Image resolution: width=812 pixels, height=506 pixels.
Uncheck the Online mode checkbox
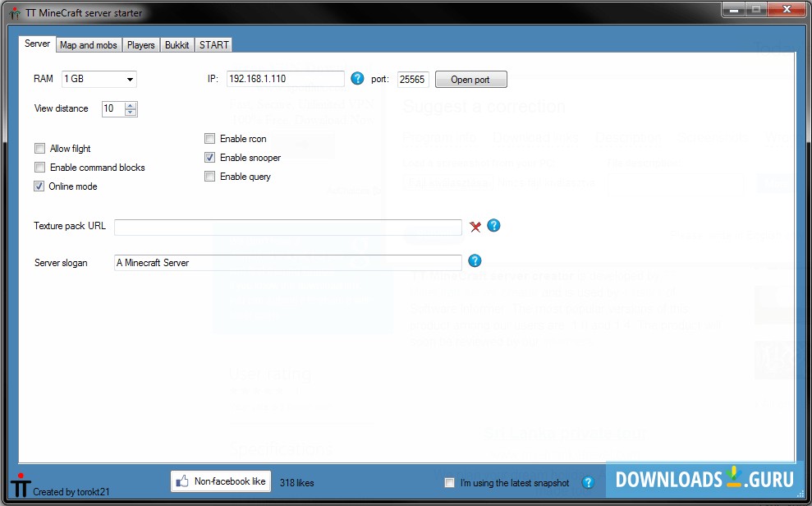(39, 186)
